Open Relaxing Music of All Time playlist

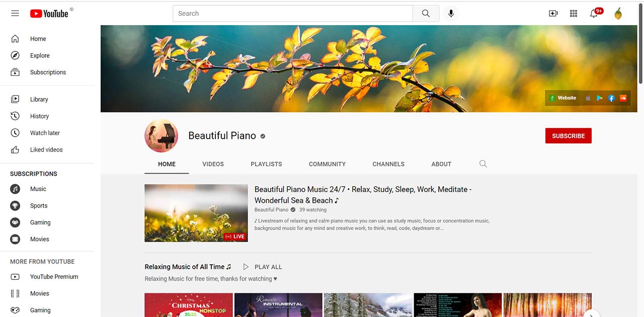188,267
